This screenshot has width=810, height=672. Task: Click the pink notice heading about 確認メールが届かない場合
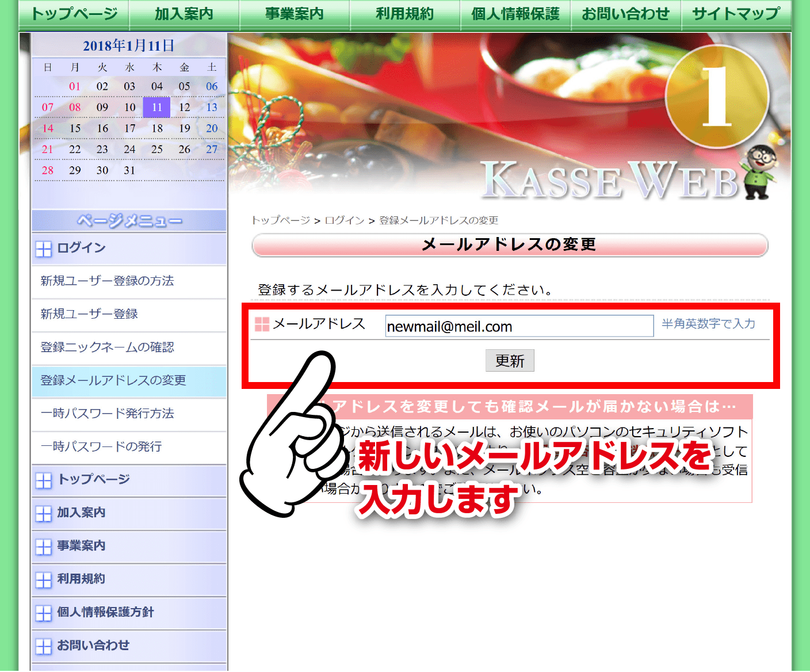(510, 407)
